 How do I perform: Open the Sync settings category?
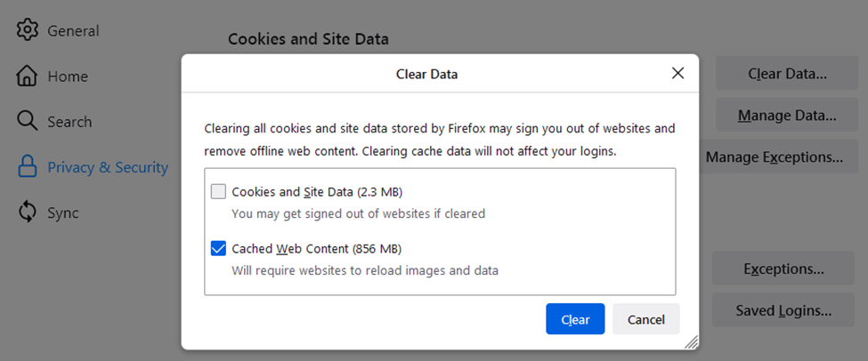[x=63, y=213]
